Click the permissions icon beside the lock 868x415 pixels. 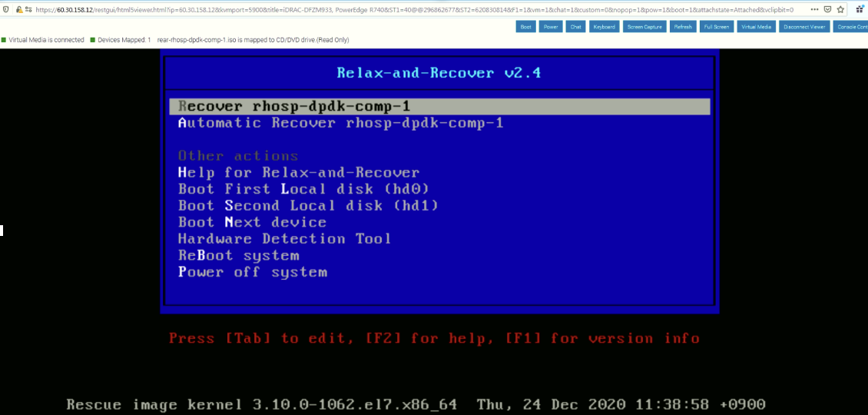(x=28, y=9)
